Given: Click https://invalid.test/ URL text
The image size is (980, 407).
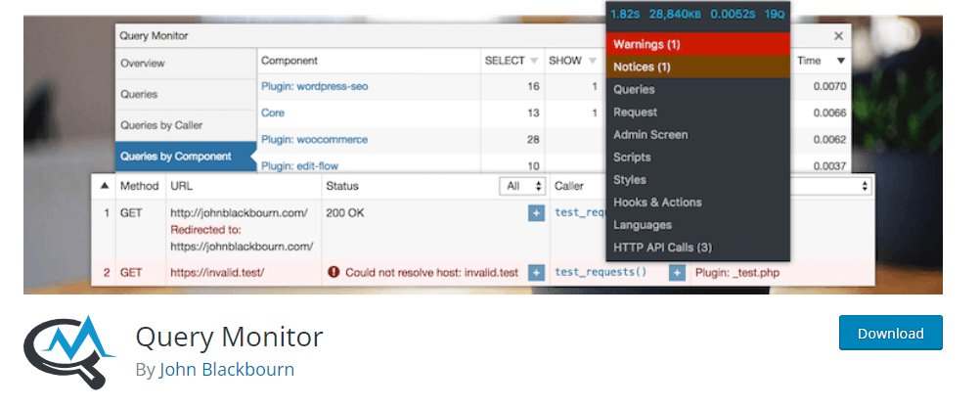Looking at the screenshot, I should pyautogui.click(x=217, y=273).
